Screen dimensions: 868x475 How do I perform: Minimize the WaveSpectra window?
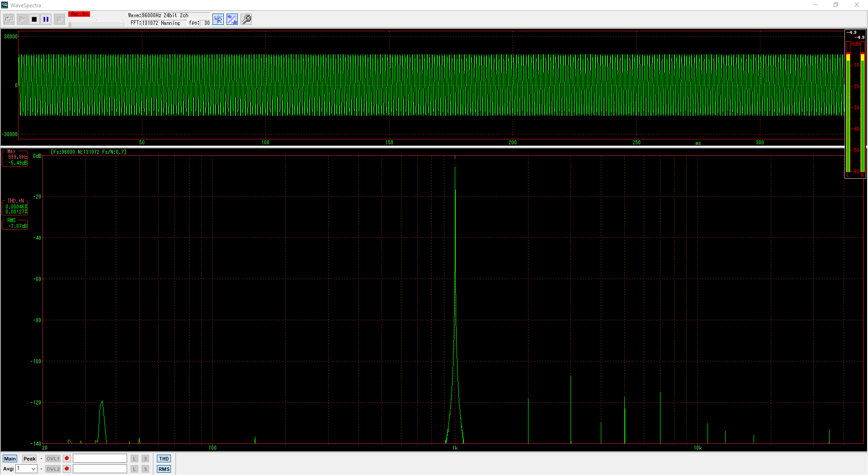816,5
